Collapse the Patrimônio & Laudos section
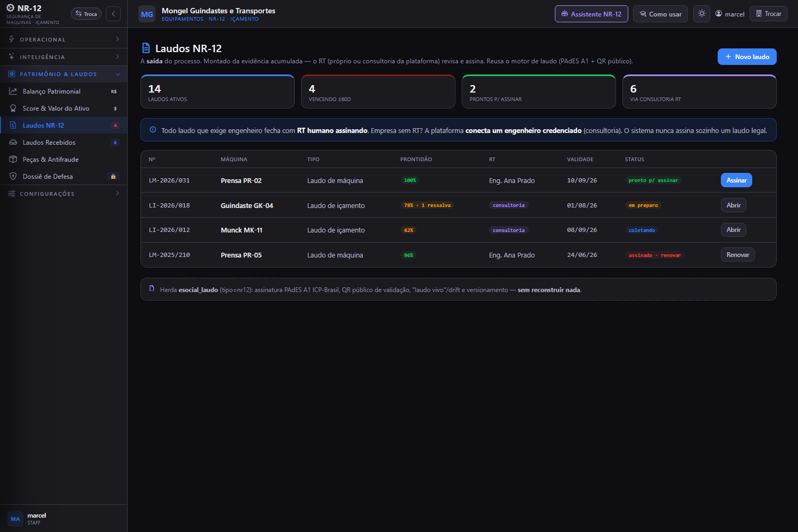The width and height of the screenshot is (798, 532). coord(63,74)
